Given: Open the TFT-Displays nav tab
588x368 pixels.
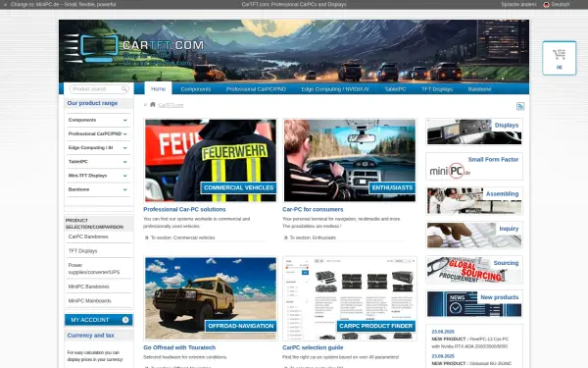Looking at the screenshot, I should point(437,89).
